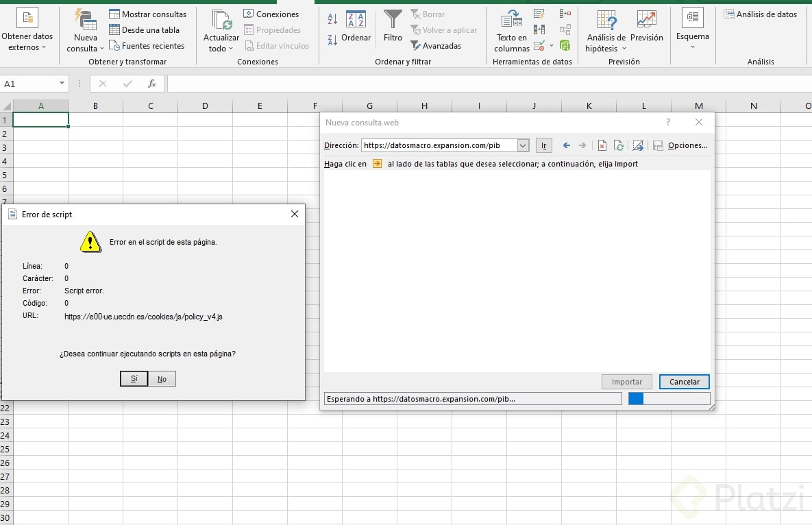Click the 'Esperando a' status text
Image resolution: width=812 pixels, height=525 pixels.
(421, 399)
